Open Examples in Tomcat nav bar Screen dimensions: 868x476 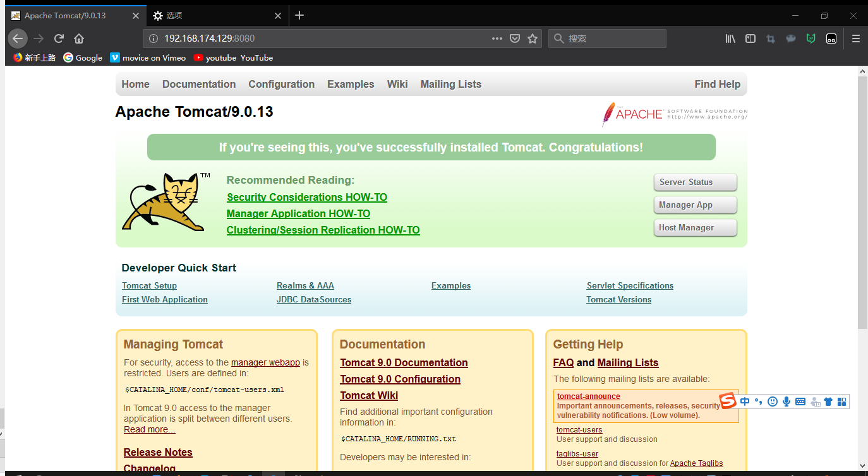pyautogui.click(x=351, y=84)
